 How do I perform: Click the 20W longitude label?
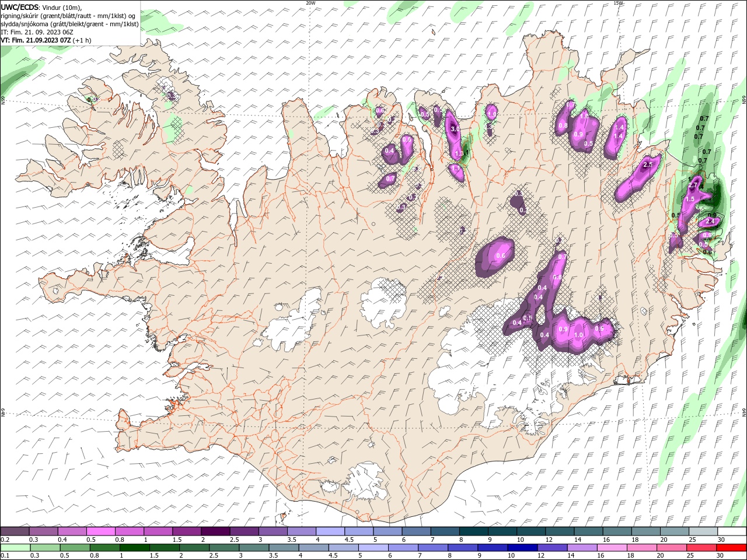tap(310, 3)
